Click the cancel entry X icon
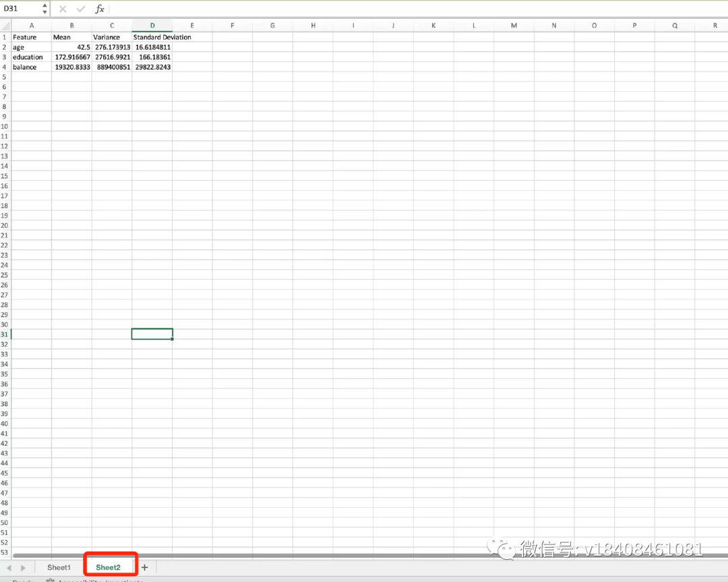Image resolution: width=728 pixels, height=582 pixels. tap(63, 9)
